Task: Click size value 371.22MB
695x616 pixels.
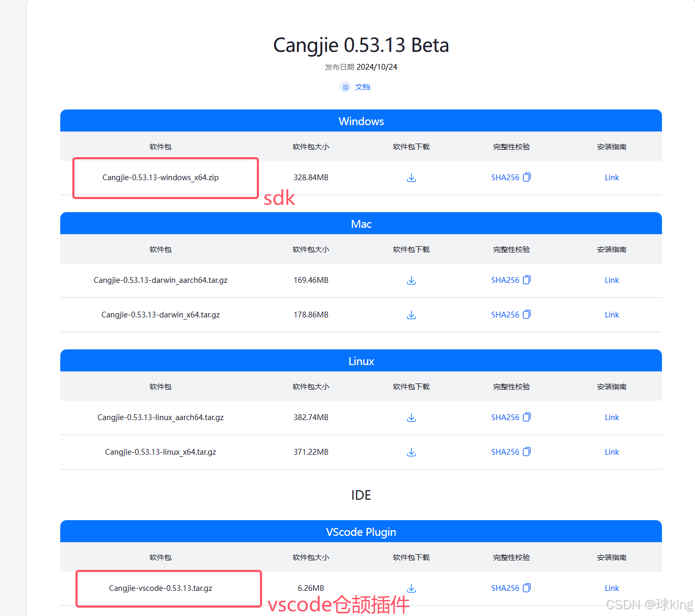Action: pos(311,452)
